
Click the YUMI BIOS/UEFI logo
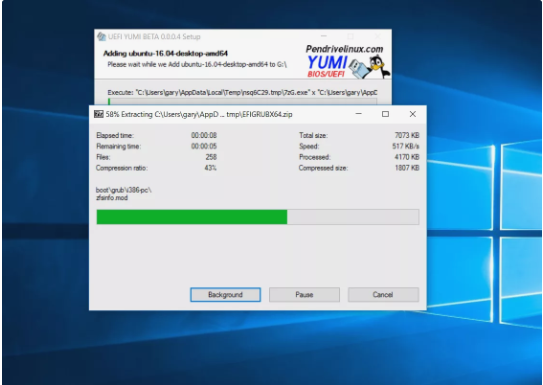[327, 66]
